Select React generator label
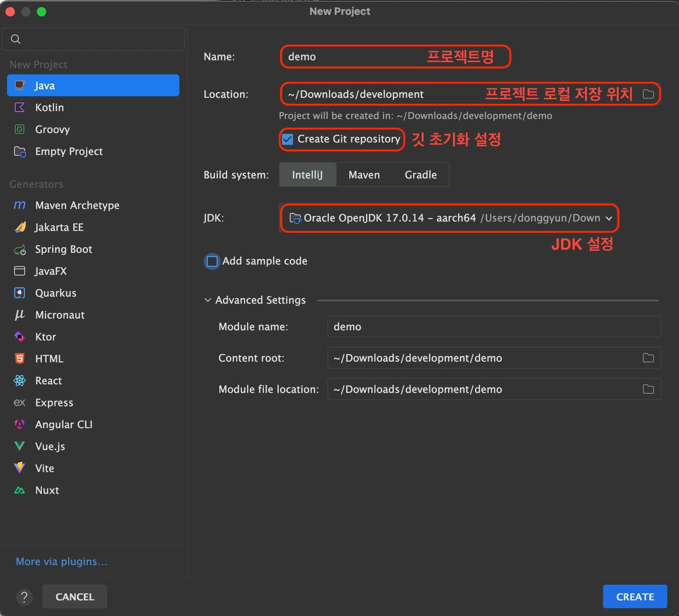Viewport: 679px width, 616px height. pos(49,380)
